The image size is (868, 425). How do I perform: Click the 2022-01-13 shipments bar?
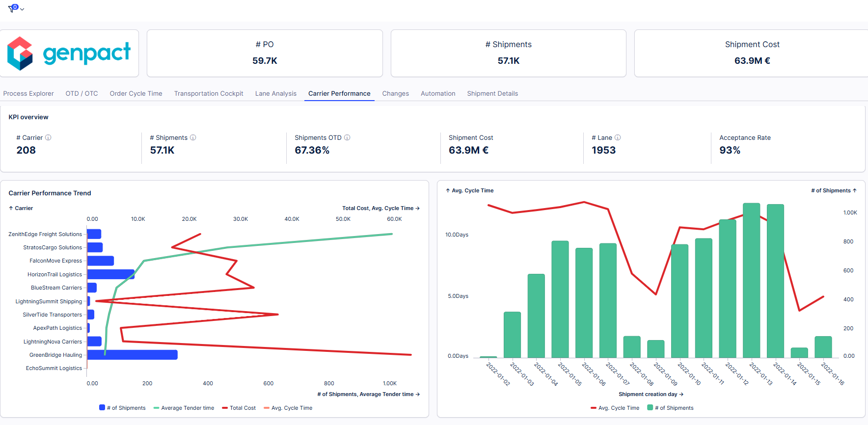[x=751, y=280]
